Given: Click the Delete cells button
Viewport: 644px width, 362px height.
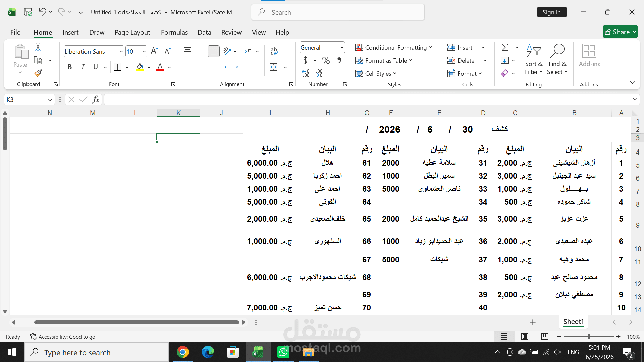Looking at the screenshot, I should tap(461, 60).
